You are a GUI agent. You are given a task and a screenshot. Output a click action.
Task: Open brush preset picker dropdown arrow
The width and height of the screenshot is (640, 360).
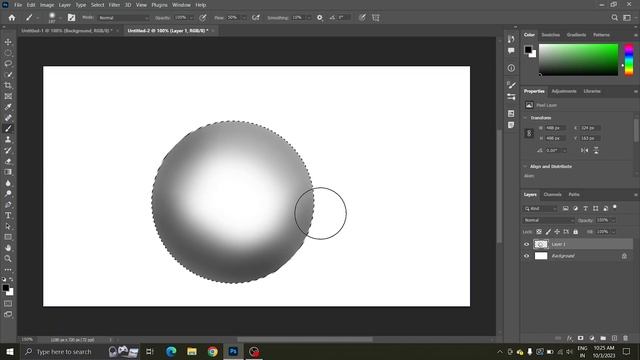pyautogui.click(x=60, y=18)
